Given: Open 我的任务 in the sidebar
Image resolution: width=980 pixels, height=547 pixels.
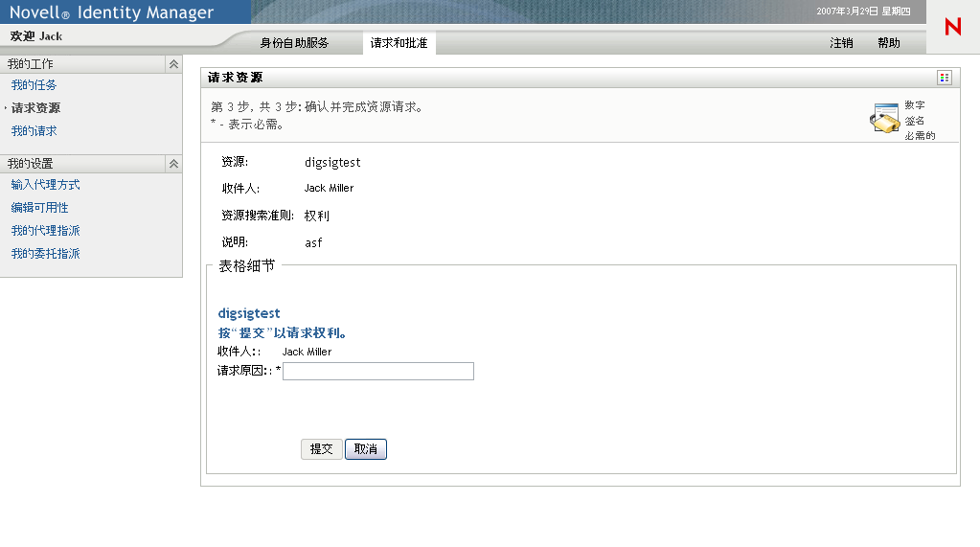Looking at the screenshot, I should (x=34, y=85).
